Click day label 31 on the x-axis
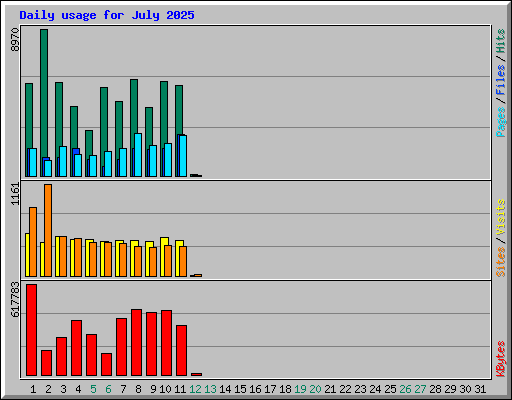Screen dimensions: 512x400 click(x=480, y=389)
